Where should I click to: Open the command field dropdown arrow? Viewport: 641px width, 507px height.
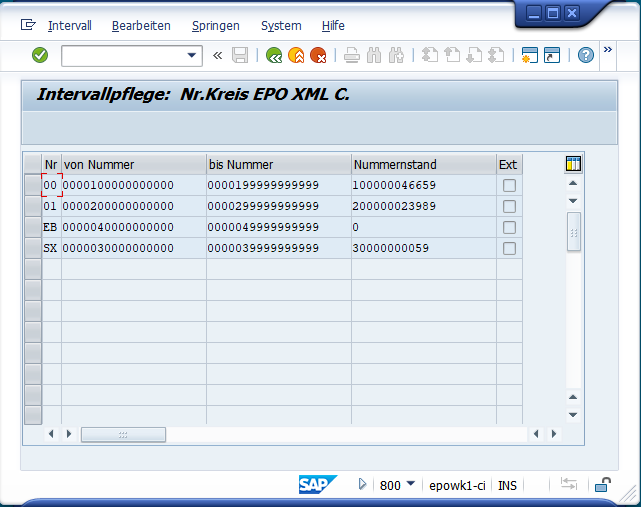[x=191, y=55]
